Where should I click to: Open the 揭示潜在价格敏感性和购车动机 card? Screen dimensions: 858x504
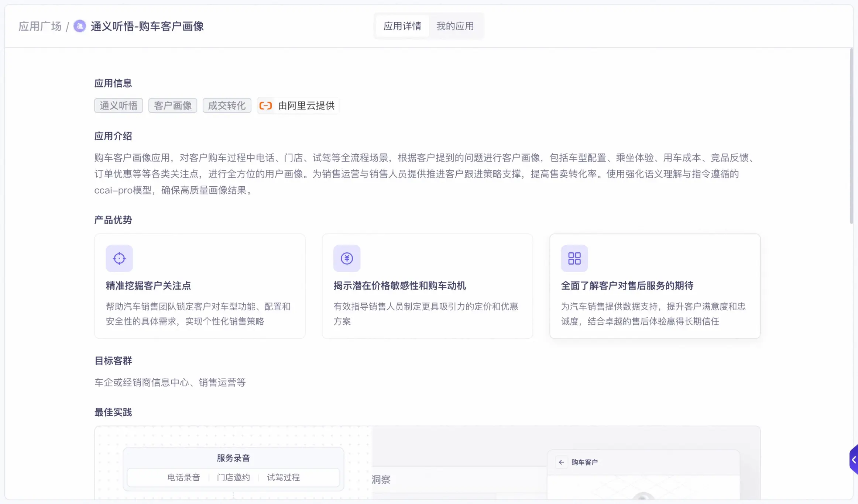tap(428, 286)
